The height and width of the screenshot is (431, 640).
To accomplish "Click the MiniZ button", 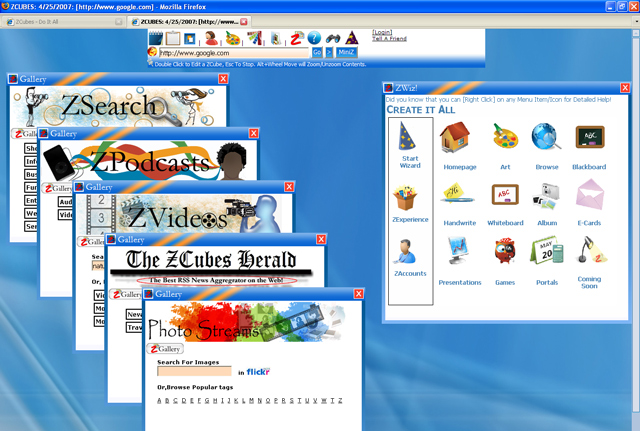I will (x=346, y=52).
